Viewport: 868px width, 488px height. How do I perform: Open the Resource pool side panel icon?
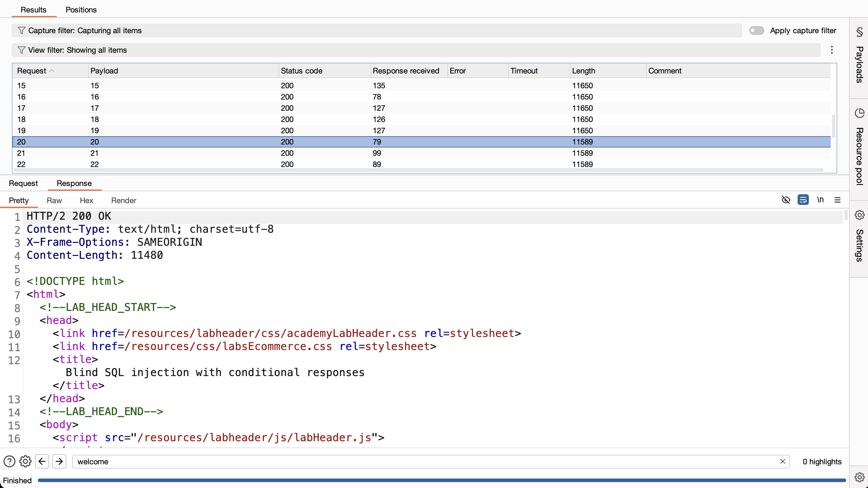pos(859,113)
